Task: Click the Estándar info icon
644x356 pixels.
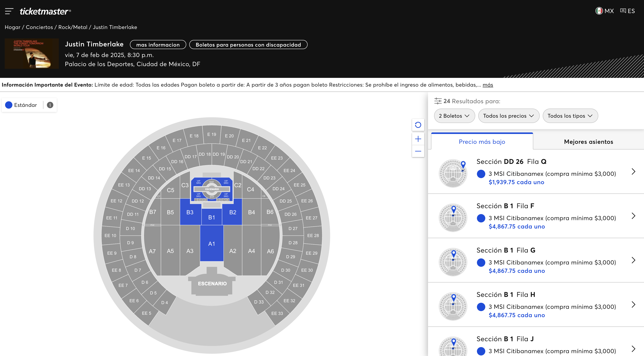Action: 50,105
